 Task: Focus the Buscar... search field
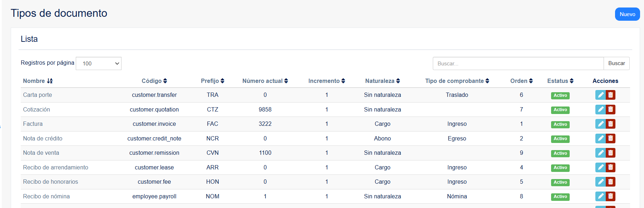518,63
